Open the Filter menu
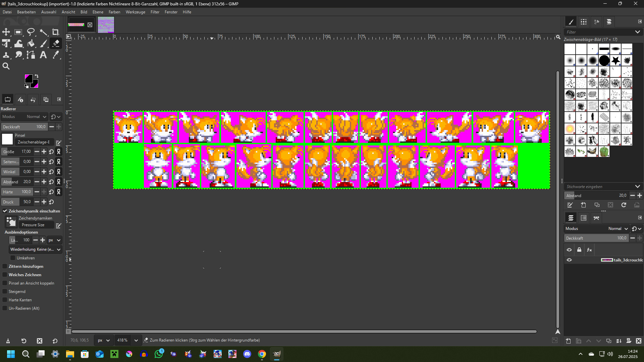Image resolution: width=644 pixels, height=362 pixels. [155, 12]
